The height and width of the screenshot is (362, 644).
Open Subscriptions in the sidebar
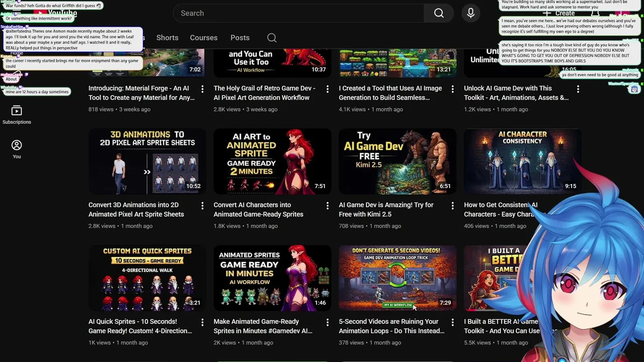[17, 115]
